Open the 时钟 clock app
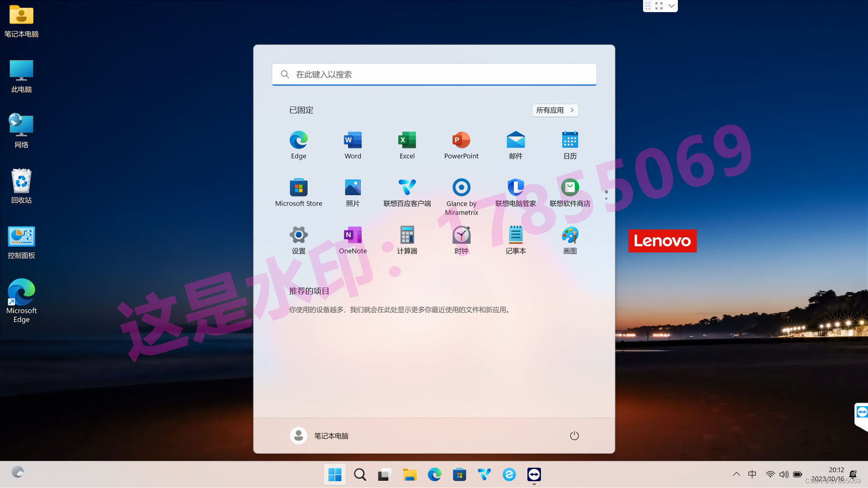868x488 pixels. (461, 240)
